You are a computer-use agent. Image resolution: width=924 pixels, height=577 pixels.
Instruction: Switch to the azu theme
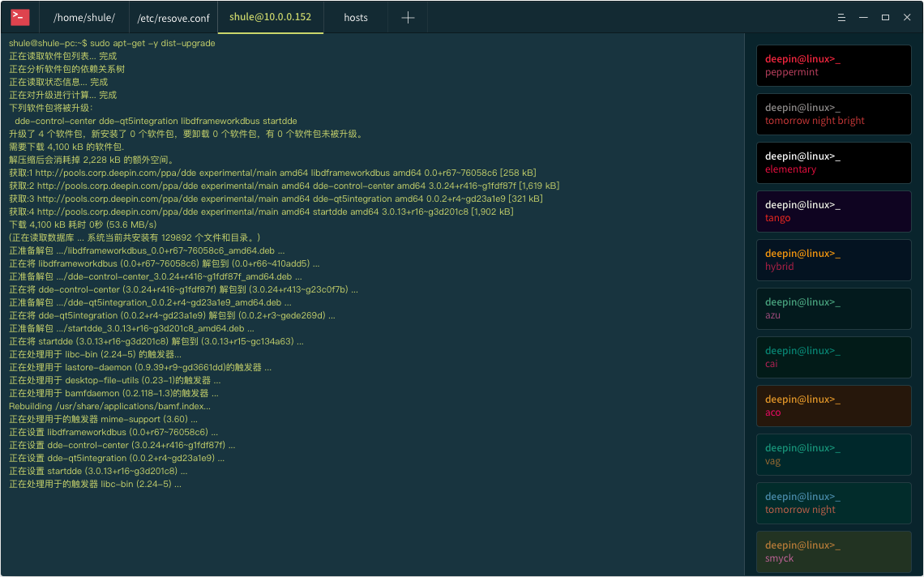834,309
